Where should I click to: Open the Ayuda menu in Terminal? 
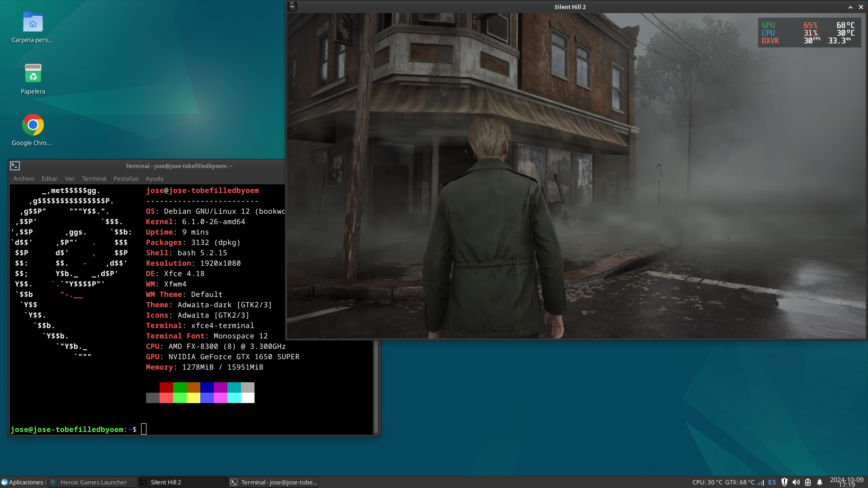click(x=154, y=178)
